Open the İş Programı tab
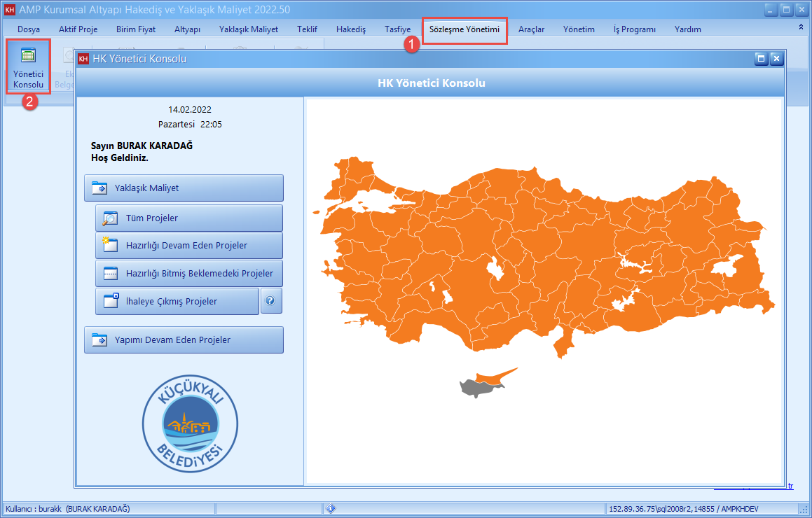This screenshot has width=812, height=518. coord(634,29)
